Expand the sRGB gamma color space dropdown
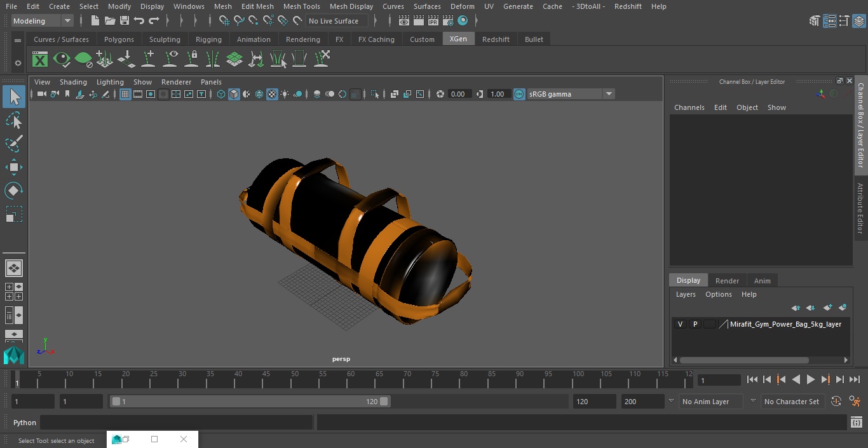868x448 pixels. (x=571, y=94)
